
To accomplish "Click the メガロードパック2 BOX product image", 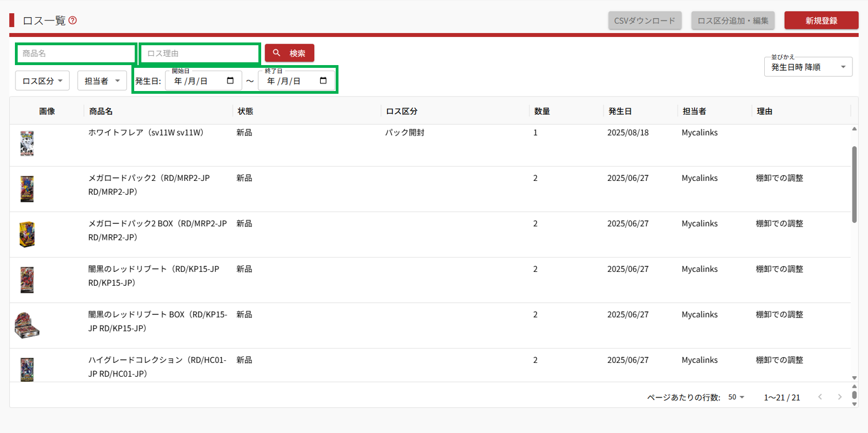I will (27, 234).
